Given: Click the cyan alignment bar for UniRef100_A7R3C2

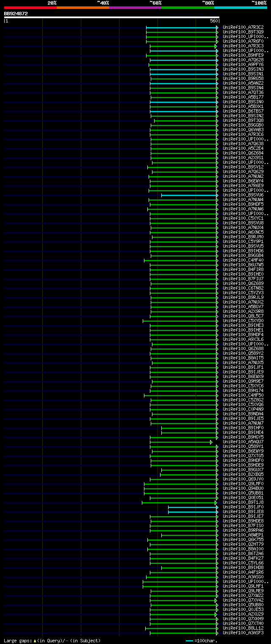Looking at the screenshot, I should click(x=182, y=28).
